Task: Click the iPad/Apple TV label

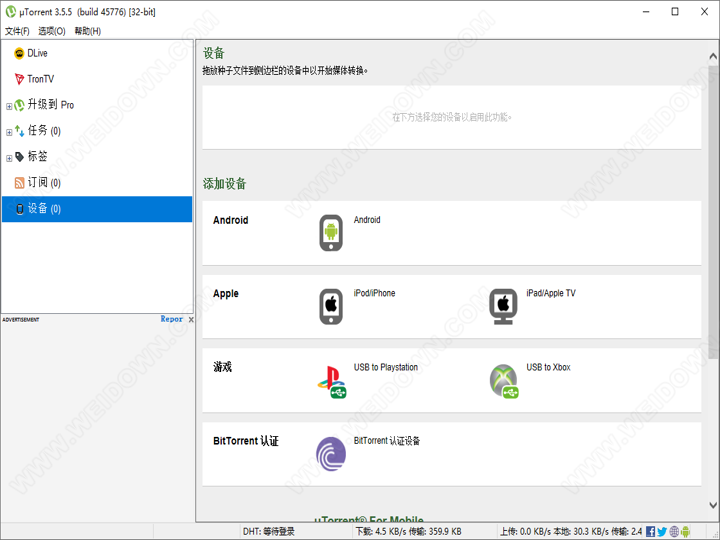Action: [x=551, y=293]
